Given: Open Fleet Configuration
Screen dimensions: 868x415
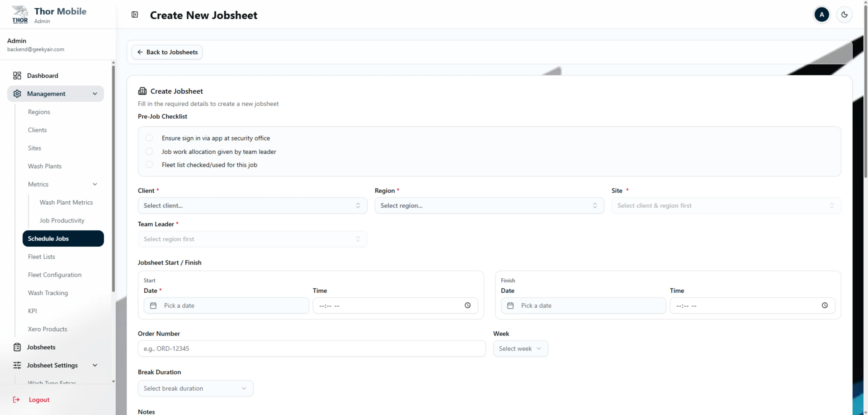Looking at the screenshot, I should (x=54, y=275).
